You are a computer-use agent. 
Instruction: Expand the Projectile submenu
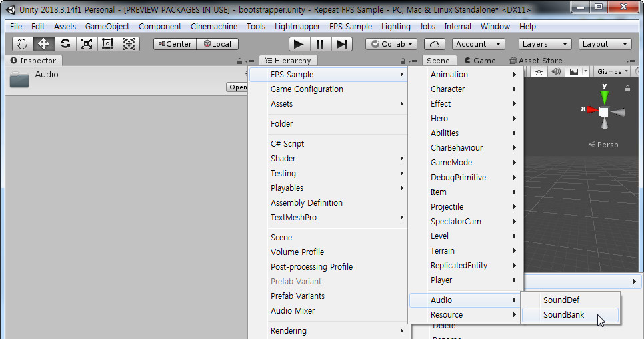point(465,207)
